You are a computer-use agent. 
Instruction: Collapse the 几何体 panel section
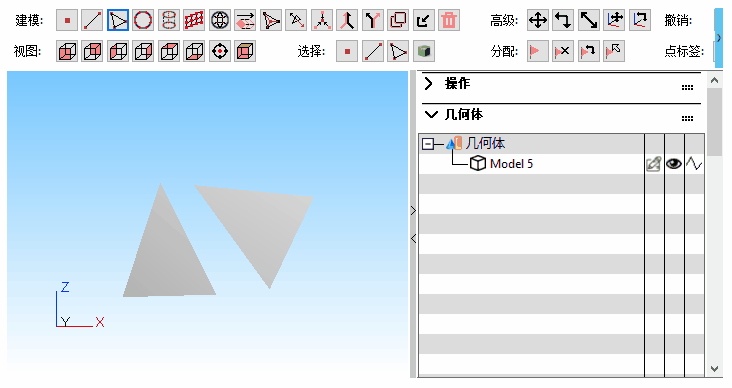pos(431,115)
